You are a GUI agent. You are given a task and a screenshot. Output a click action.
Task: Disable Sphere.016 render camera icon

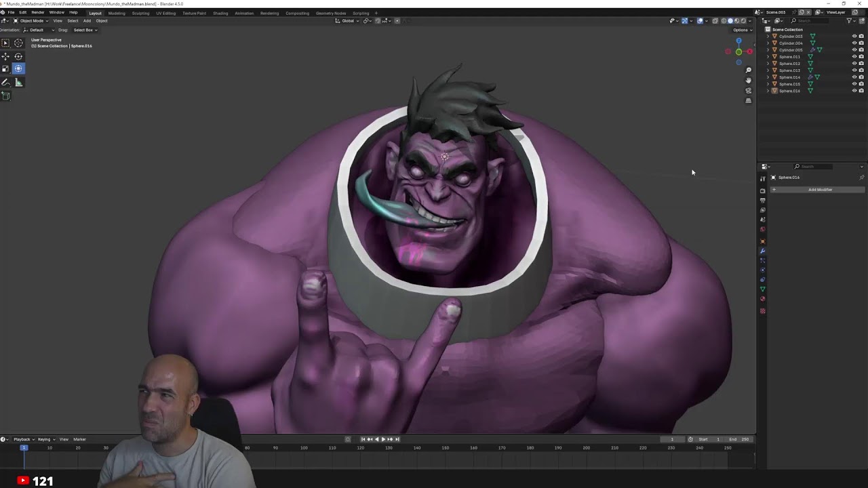pos(861,91)
